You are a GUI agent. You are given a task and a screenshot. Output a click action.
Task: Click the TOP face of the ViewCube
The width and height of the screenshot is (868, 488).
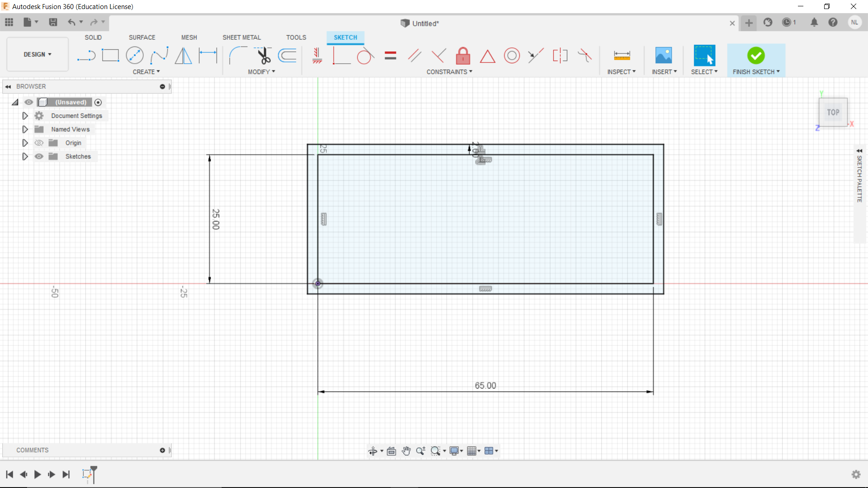[833, 112]
